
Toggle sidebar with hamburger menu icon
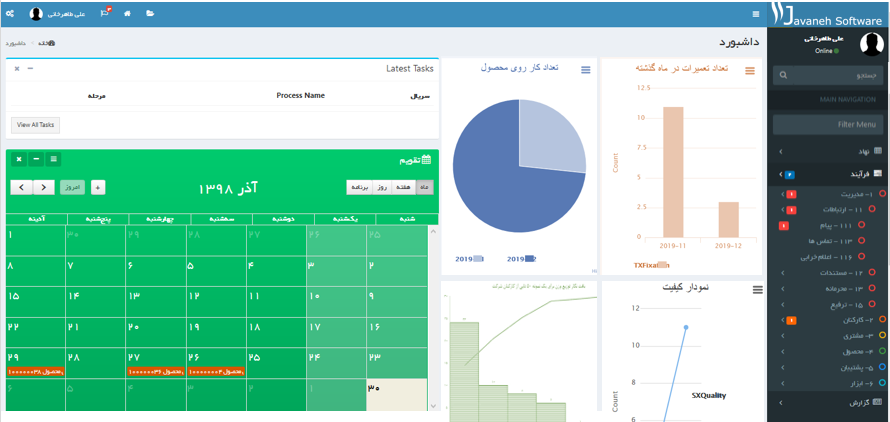click(755, 14)
